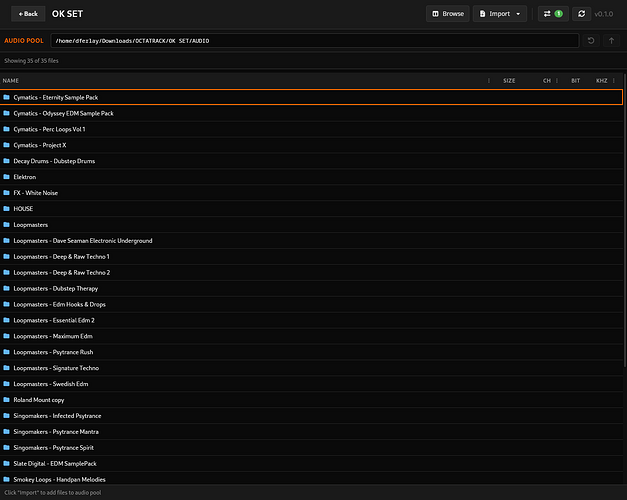Select Loopmasters - Maximum Edm folder
Viewport: 627px width, 500px height.
tap(311, 336)
